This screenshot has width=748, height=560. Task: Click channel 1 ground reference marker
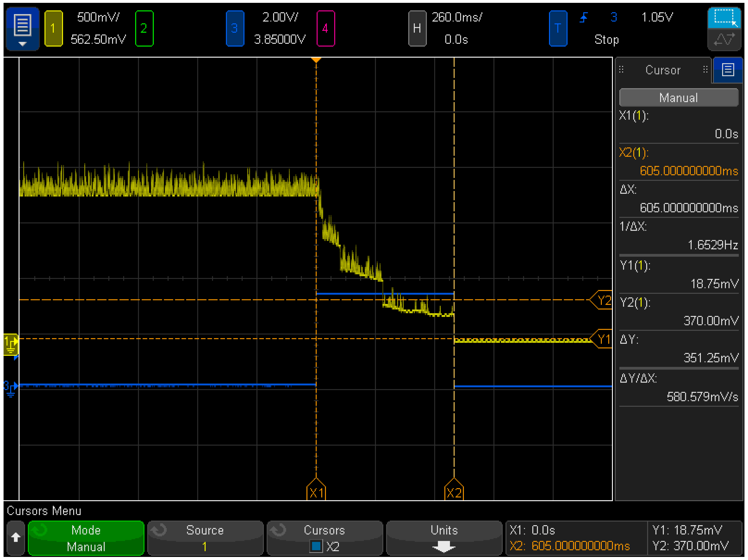10,344
